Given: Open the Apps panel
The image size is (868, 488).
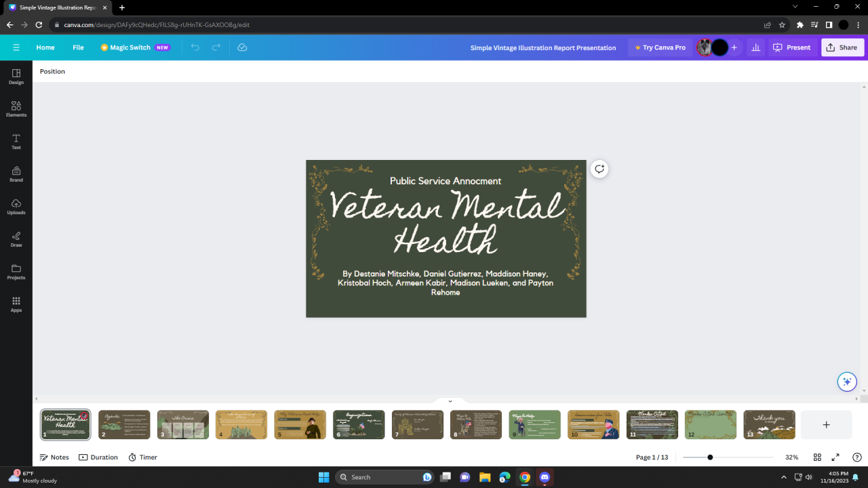Looking at the screenshot, I should tap(16, 304).
